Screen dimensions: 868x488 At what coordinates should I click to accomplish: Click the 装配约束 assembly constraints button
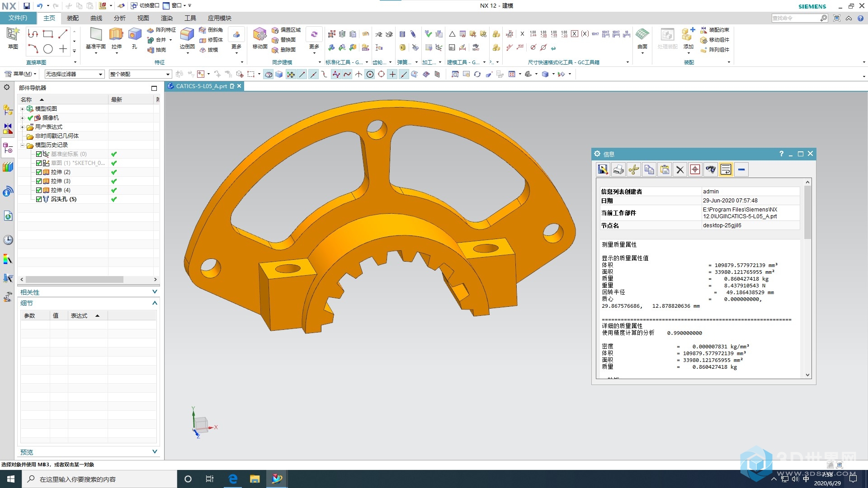pyautogui.click(x=715, y=30)
